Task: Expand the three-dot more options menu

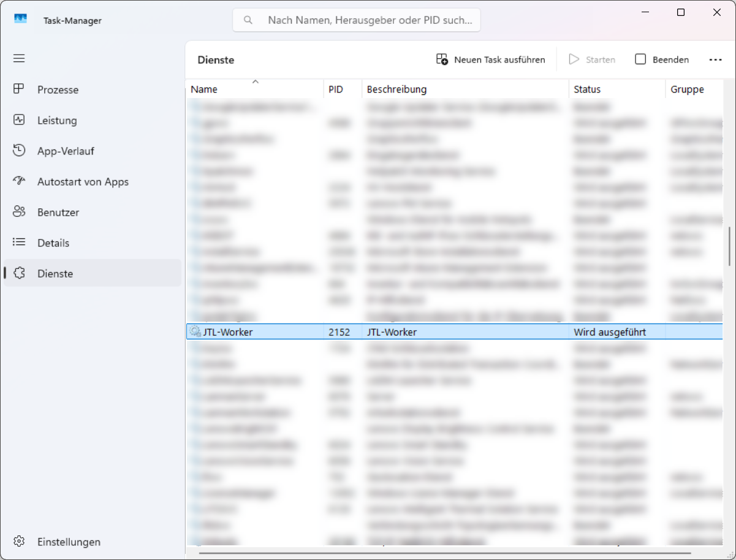Action: point(715,59)
